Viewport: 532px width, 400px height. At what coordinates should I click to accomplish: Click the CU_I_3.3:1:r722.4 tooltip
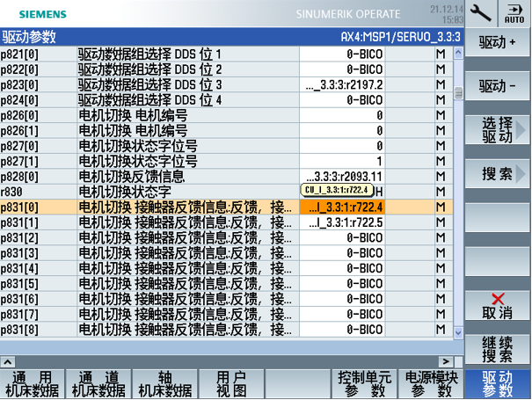pyautogui.click(x=337, y=190)
